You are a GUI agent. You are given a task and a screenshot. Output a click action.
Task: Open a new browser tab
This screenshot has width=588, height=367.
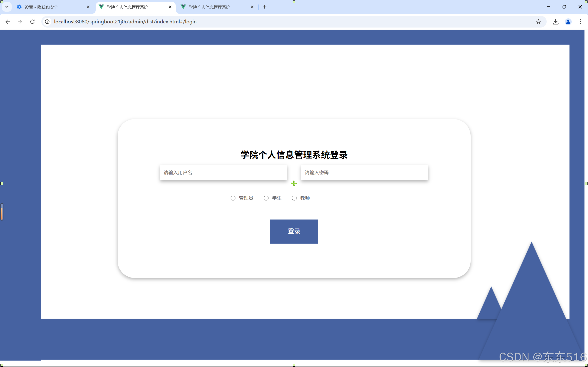click(265, 7)
